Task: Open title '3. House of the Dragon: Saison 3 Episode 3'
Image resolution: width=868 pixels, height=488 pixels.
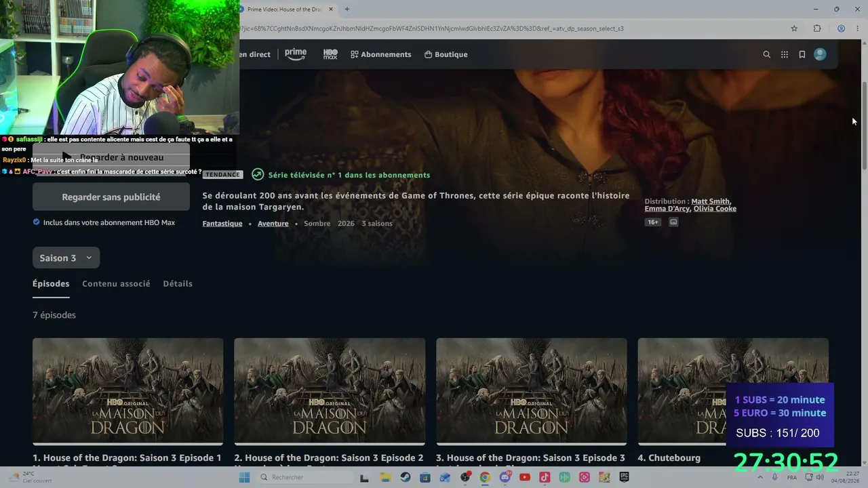Action: point(530,458)
